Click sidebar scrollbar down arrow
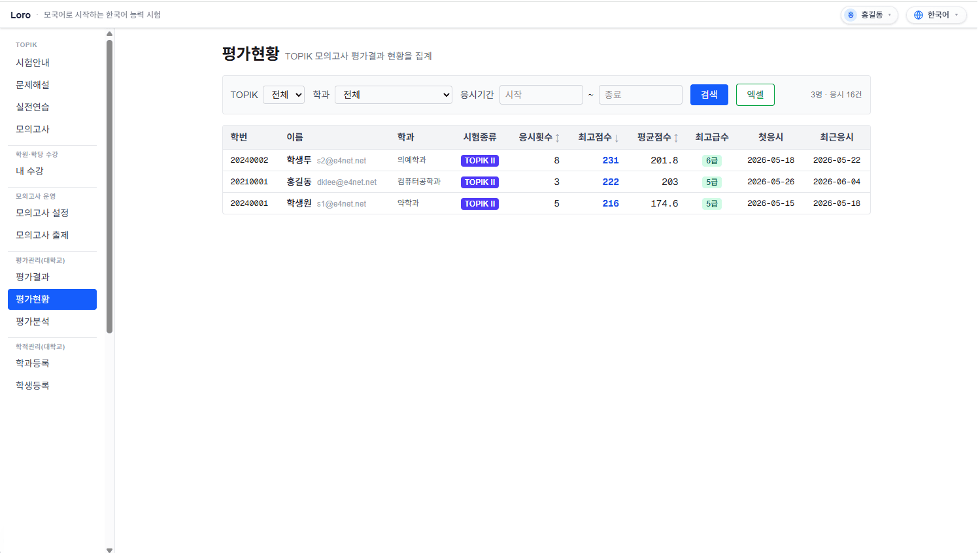Viewport: 980px width, 553px height. tap(109, 550)
